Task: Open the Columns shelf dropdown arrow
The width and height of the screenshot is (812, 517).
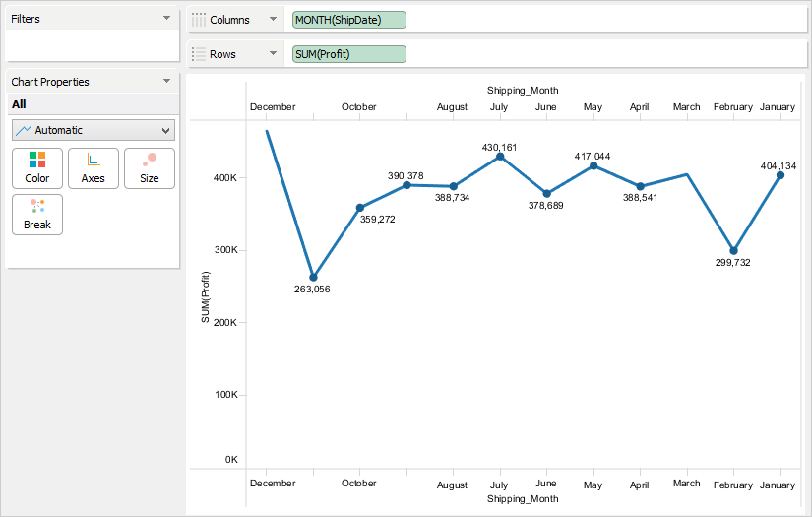Action: point(272,20)
